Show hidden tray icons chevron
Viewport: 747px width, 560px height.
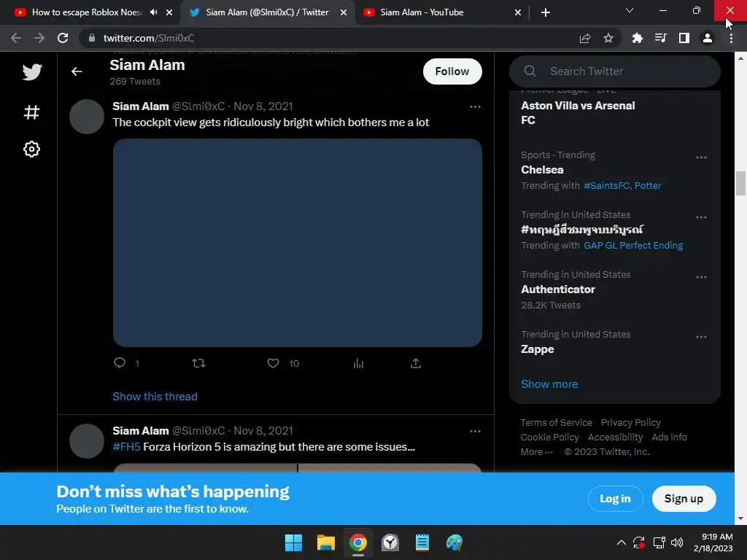(622, 542)
